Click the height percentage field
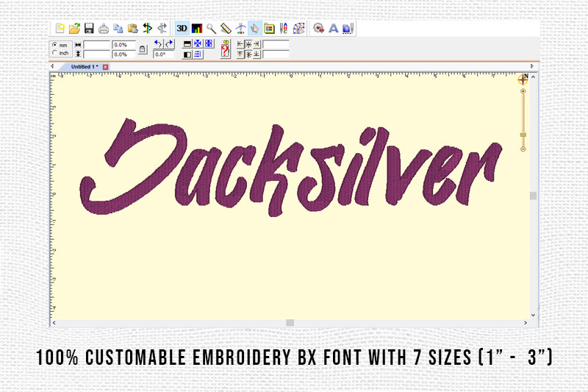The width and height of the screenshot is (588, 392). 123,54
